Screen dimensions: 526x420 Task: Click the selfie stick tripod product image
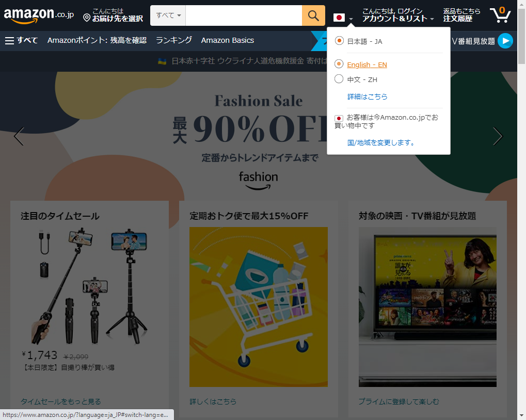pyautogui.click(x=90, y=286)
